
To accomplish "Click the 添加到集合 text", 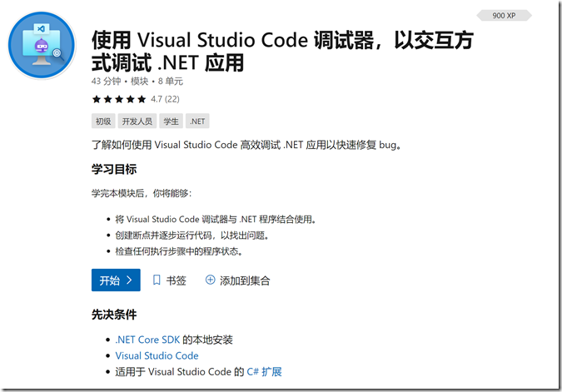I will [245, 280].
